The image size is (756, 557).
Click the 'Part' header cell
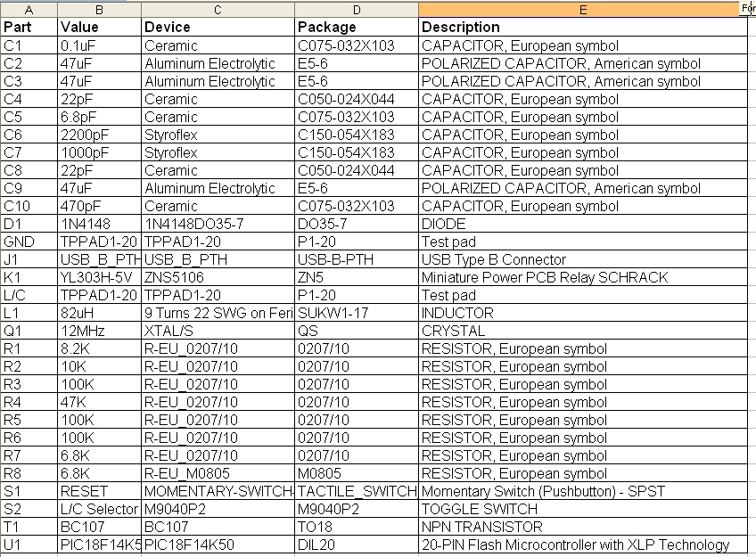click(29, 27)
